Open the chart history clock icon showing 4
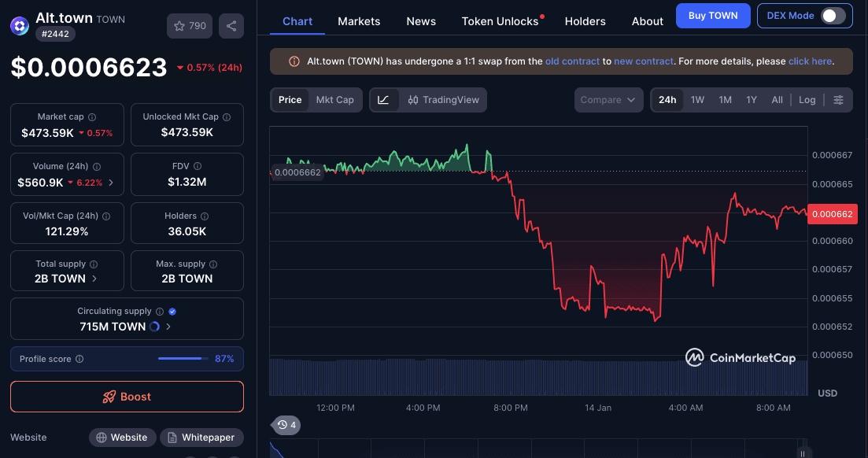868x458 pixels. (x=285, y=425)
